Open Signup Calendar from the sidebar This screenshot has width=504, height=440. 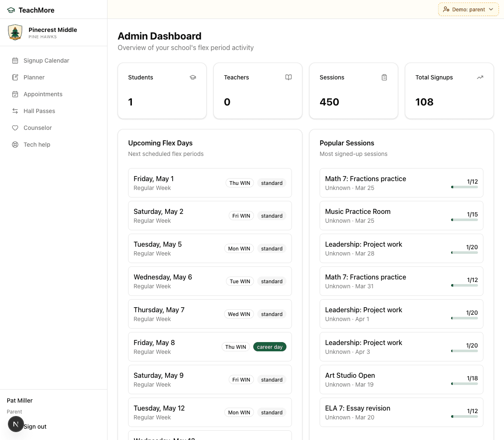[54, 61]
